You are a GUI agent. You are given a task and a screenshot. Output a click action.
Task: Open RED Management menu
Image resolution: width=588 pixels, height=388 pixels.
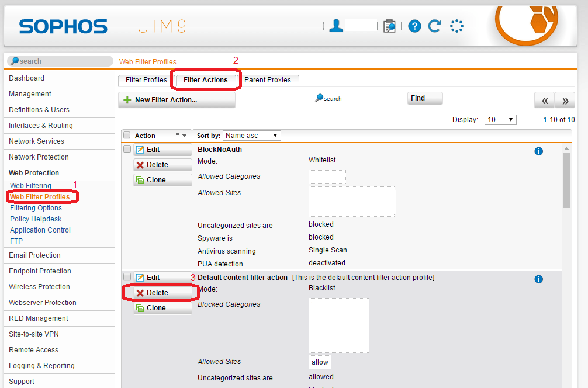pyautogui.click(x=59, y=318)
